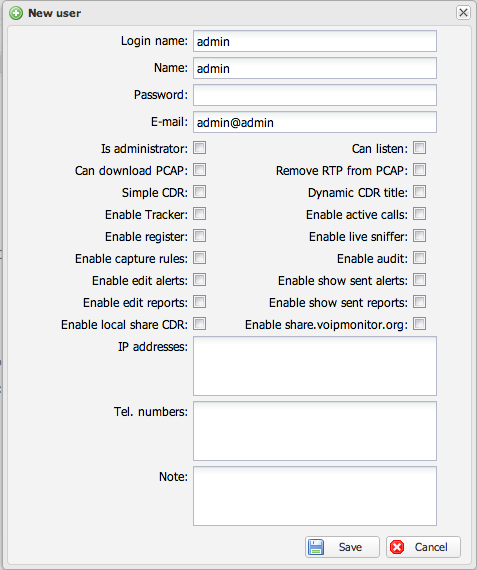
Task: Toggle Remove RTP from PCAP checkbox
Action: 420,170
